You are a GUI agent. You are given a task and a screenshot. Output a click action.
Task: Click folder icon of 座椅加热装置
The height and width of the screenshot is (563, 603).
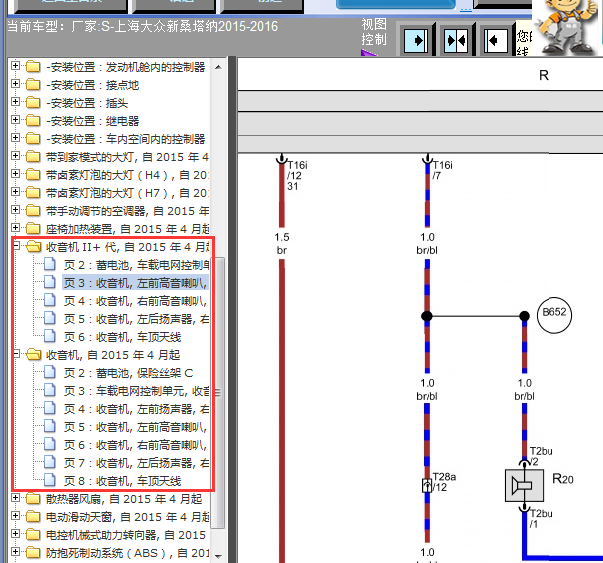click(x=33, y=228)
